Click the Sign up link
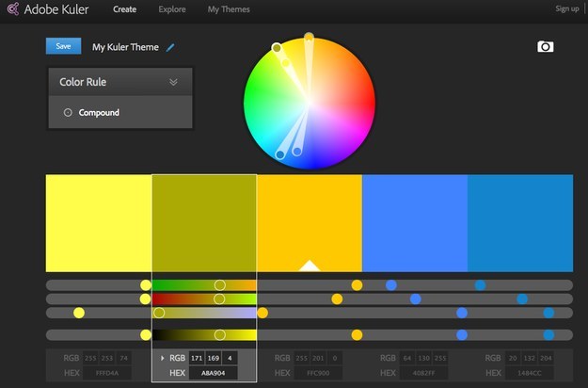Viewport: 588px width, 388px height. click(x=566, y=9)
